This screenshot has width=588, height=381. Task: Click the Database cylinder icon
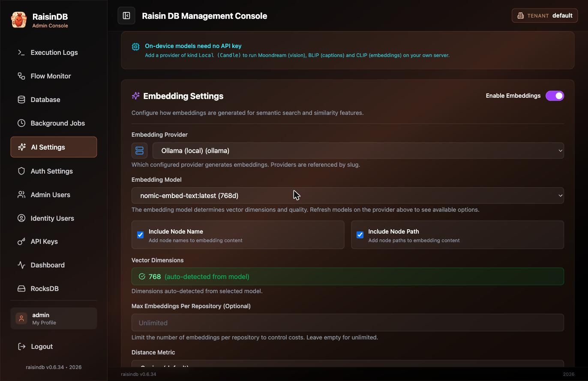coord(21,99)
